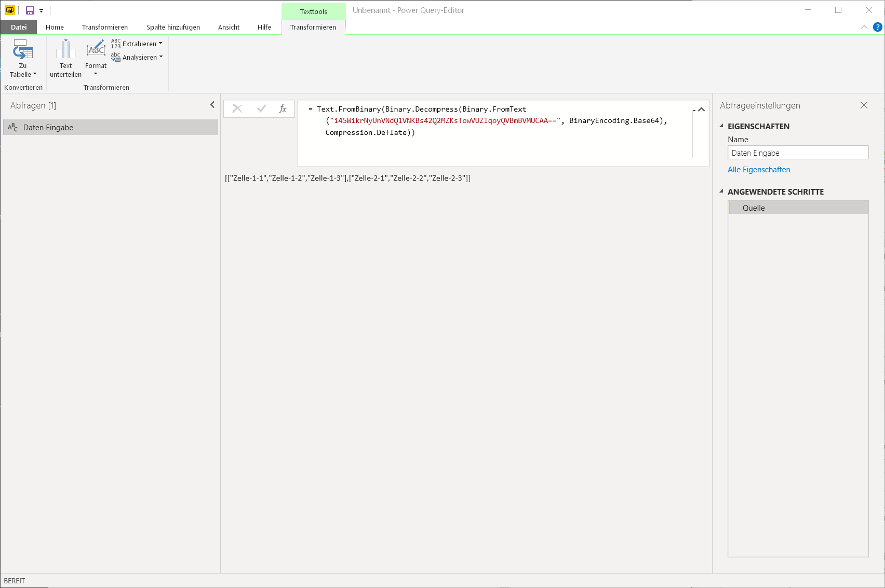Maximize the Power Query Editor window
The width and height of the screenshot is (885, 588).
click(x=838, y=10)
